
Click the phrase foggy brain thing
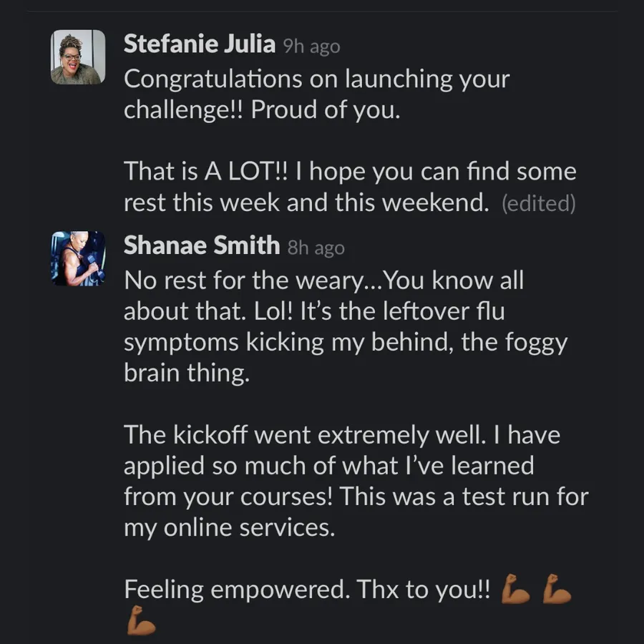[x=346, y=357]
